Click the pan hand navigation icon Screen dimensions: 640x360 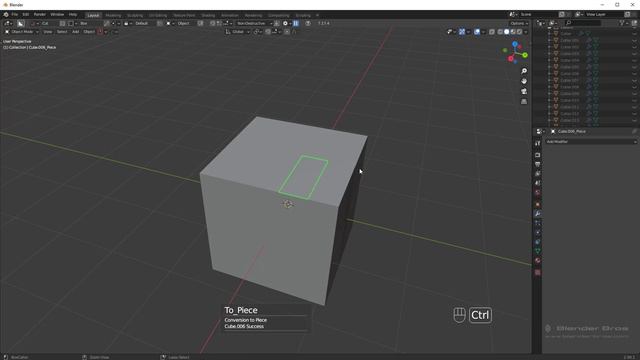[524, 81]
